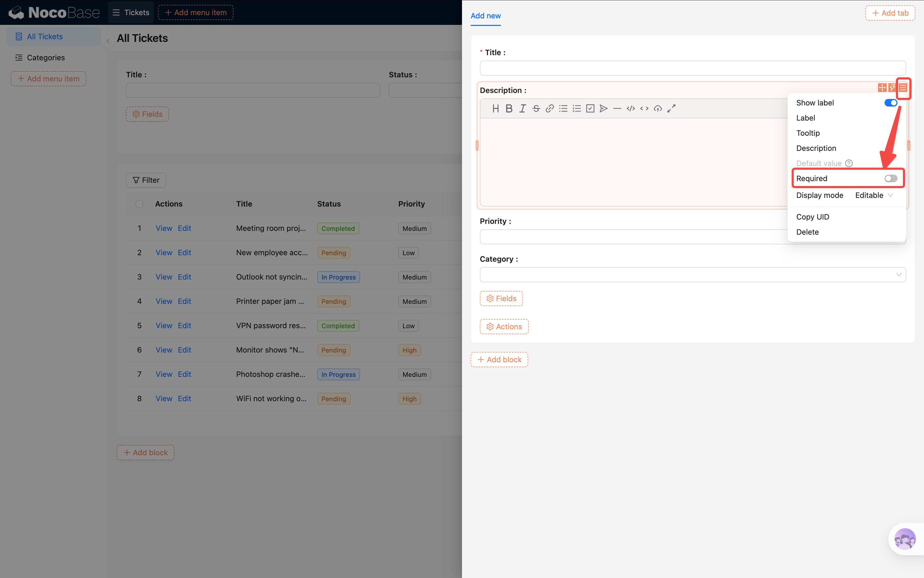Screen dimensions: 924x578
Task: Click the upload image cloud icon
Action: [658, 109]
